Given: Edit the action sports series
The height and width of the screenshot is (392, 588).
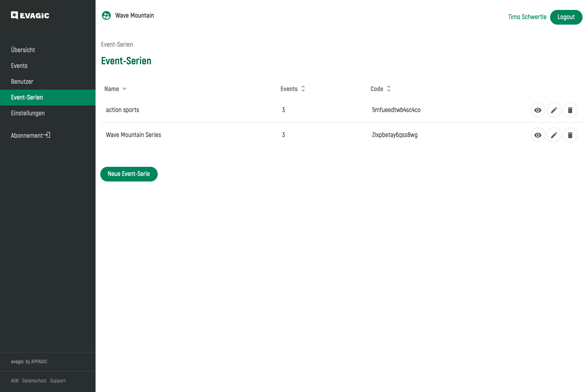Looking at the screenshot, I should click(554, 110).
